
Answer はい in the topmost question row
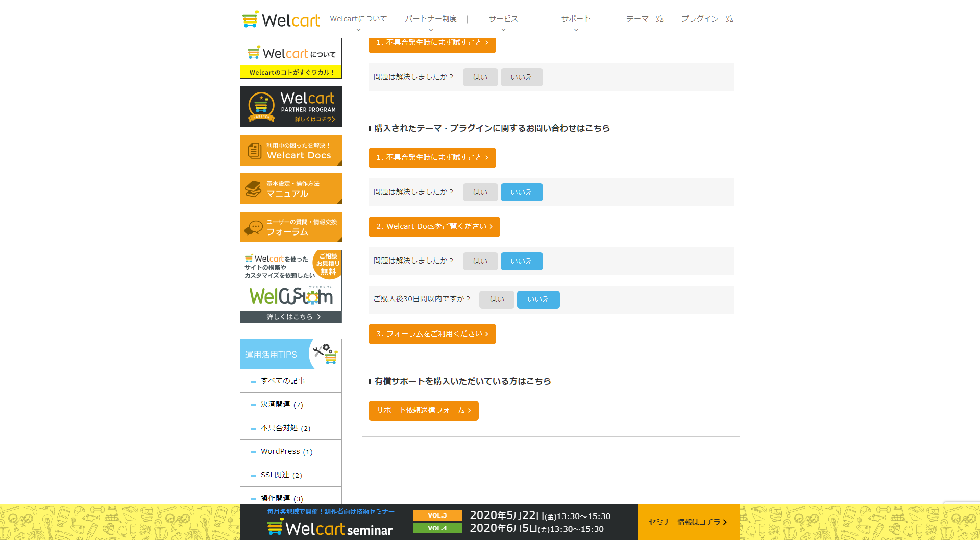coord(480,77)
